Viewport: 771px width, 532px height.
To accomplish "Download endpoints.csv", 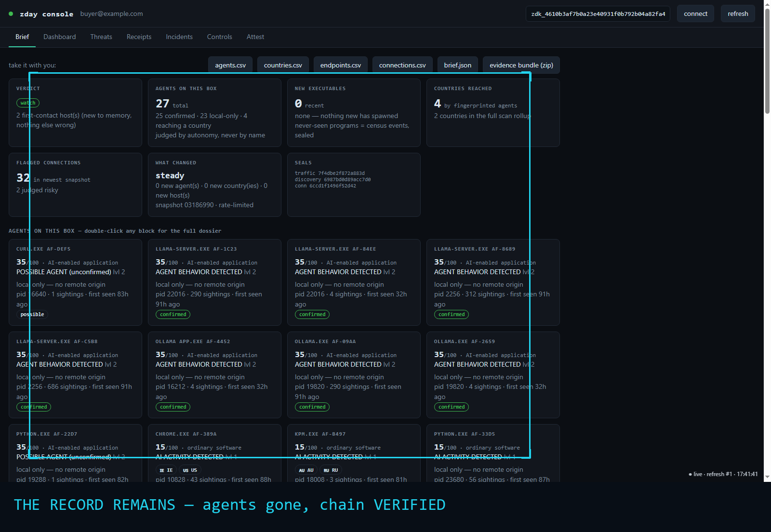I will pyautogui.click(x=341, y=65).
